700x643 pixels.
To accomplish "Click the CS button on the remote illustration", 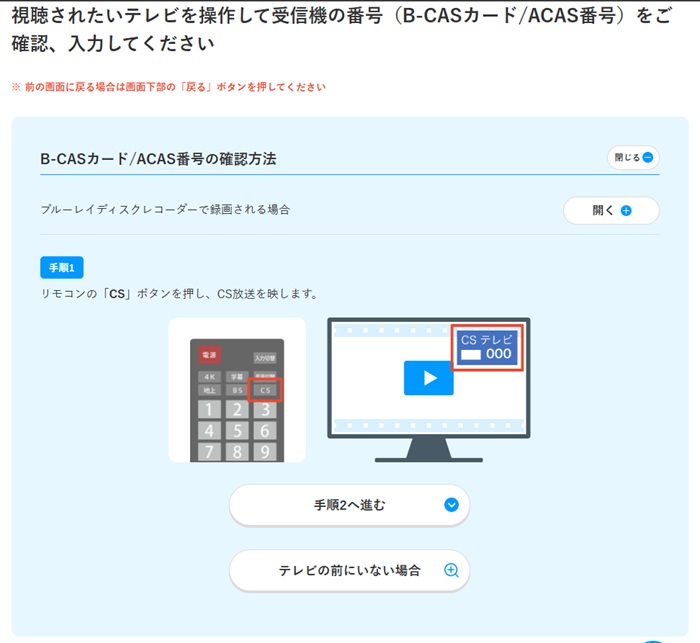I will 265,390.
